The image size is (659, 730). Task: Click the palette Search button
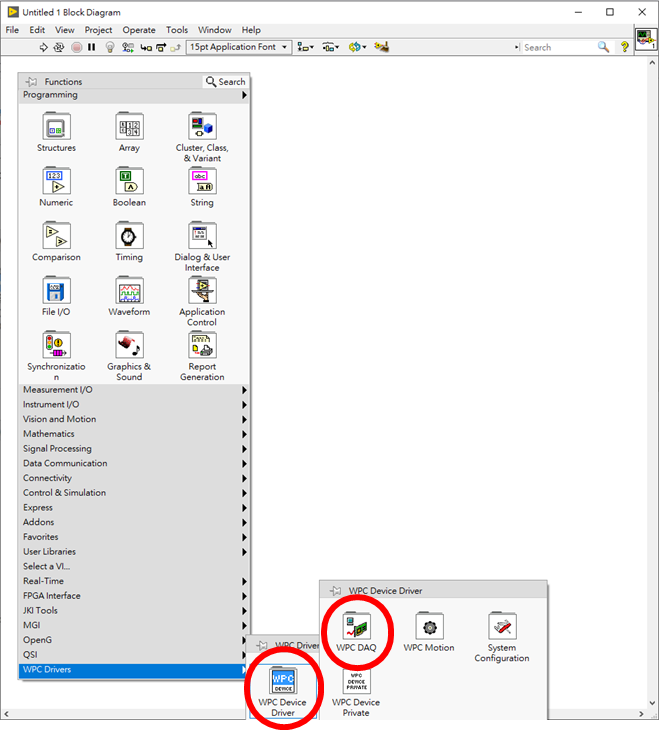point(226,82)
